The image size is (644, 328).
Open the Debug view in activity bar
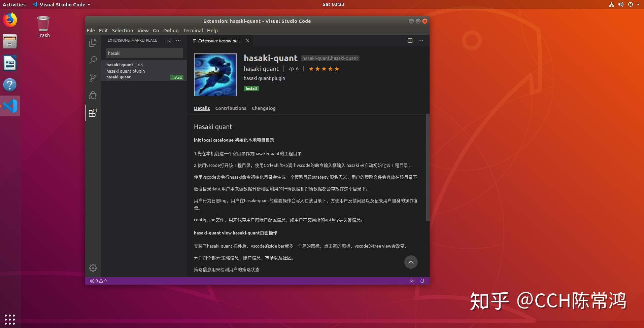click(x=93, y=95)
